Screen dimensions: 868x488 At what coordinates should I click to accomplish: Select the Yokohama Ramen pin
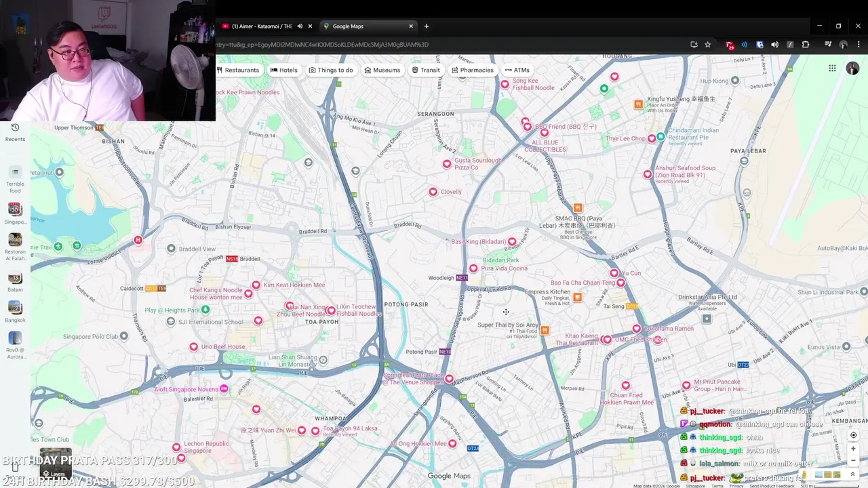636,329
